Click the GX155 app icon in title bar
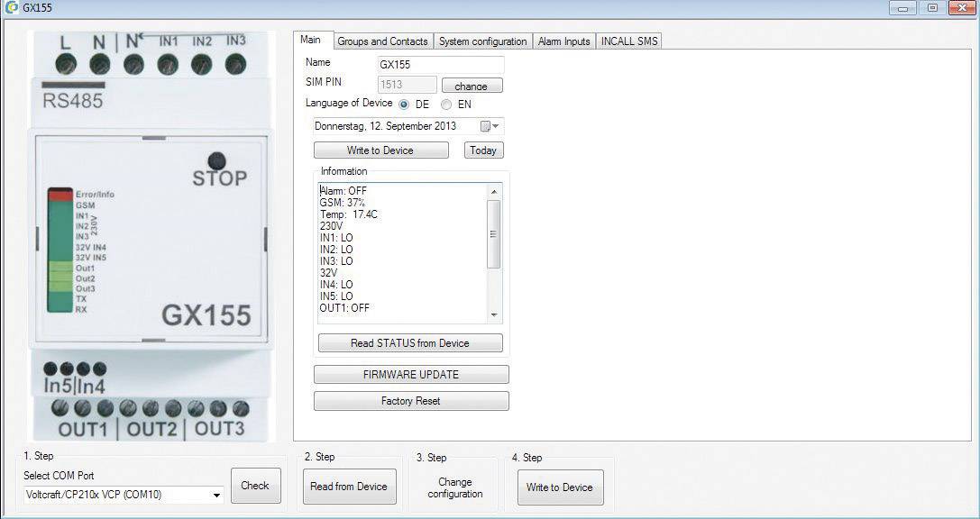Image resolution: width=980 pixels, height=519 pixels. pos(11,8)
